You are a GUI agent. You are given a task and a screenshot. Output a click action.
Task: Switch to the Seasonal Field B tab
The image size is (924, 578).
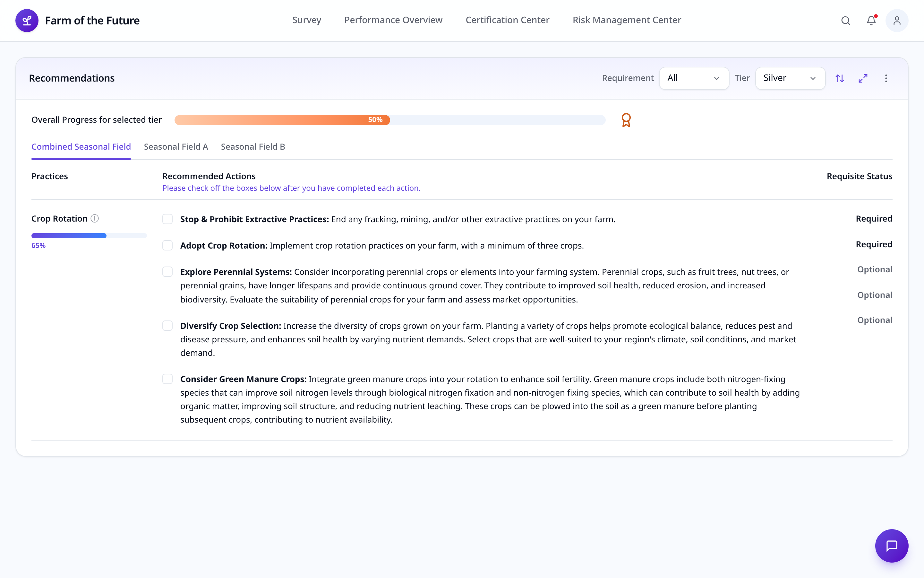253,147
